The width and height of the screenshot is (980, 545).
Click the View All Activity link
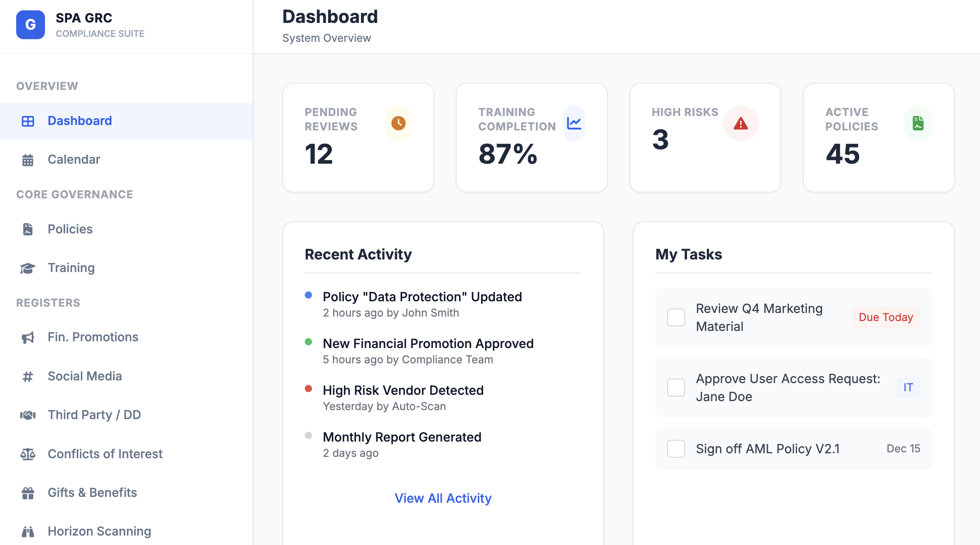click(x=443, y=498)
